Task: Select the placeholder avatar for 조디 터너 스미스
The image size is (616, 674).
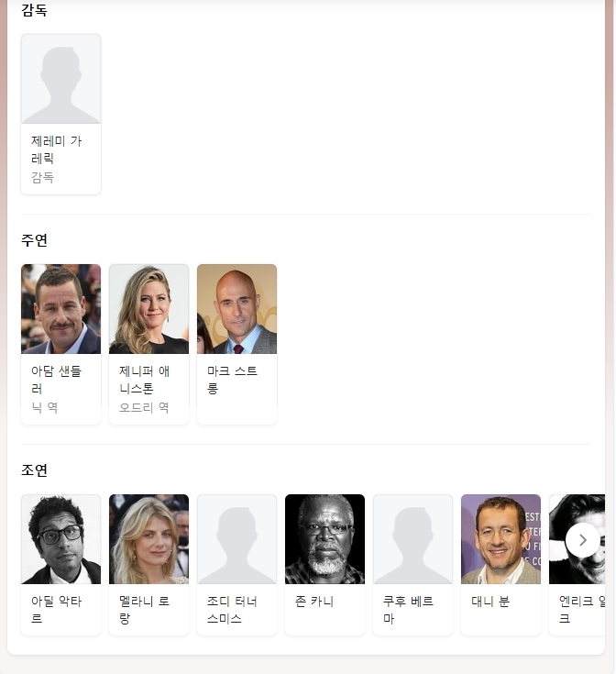Action: click(x=236, y=539)
